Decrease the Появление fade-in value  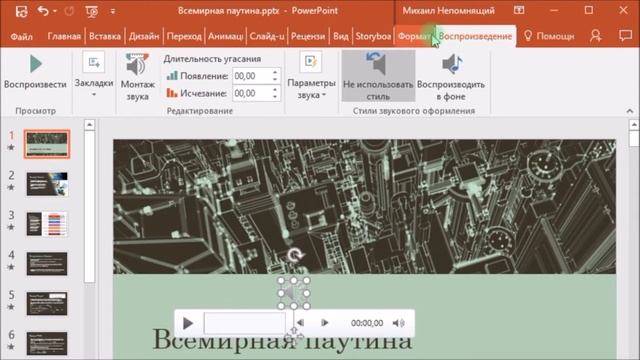click(x=275, y=80)
